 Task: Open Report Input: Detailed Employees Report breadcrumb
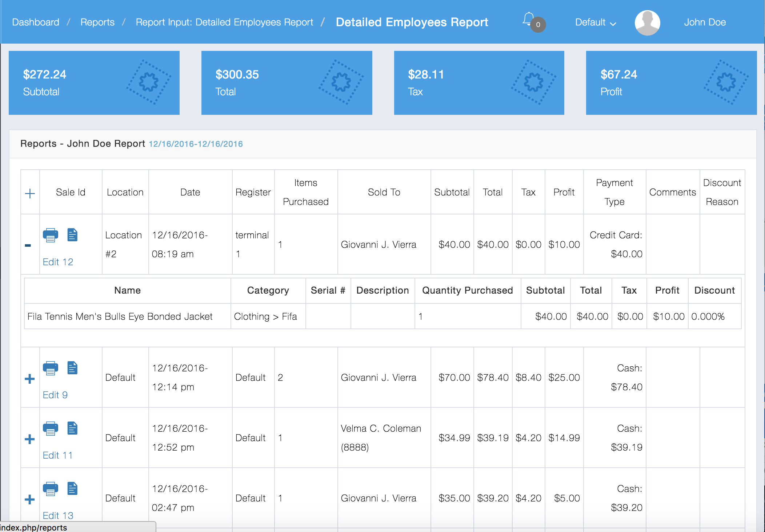tap(224, 23)
